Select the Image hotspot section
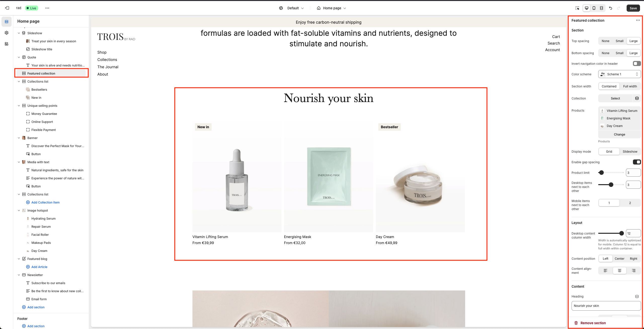Screen dimensions: 644x329 tap(38, 211)
